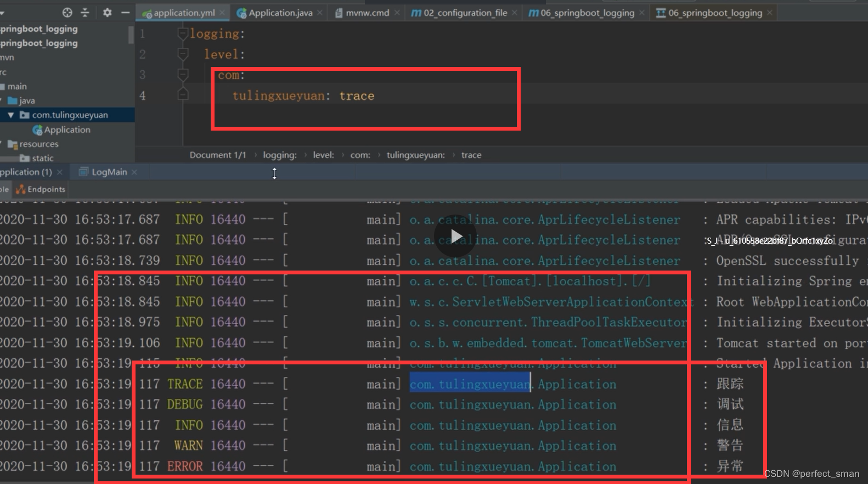Screen dimensions: 868x484
Task: Collapse the level: block fold marker
Action: (183, 54)
